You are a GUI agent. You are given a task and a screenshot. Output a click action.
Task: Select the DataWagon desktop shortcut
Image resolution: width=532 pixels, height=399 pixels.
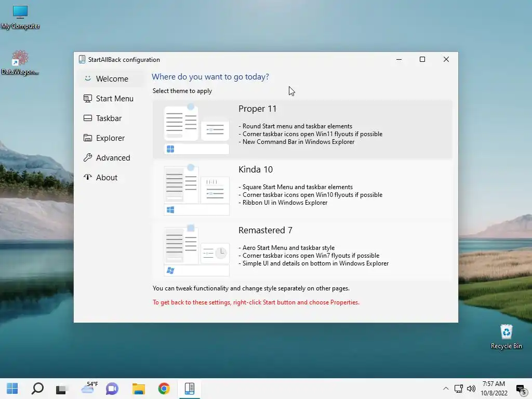[x=20, y=63]
